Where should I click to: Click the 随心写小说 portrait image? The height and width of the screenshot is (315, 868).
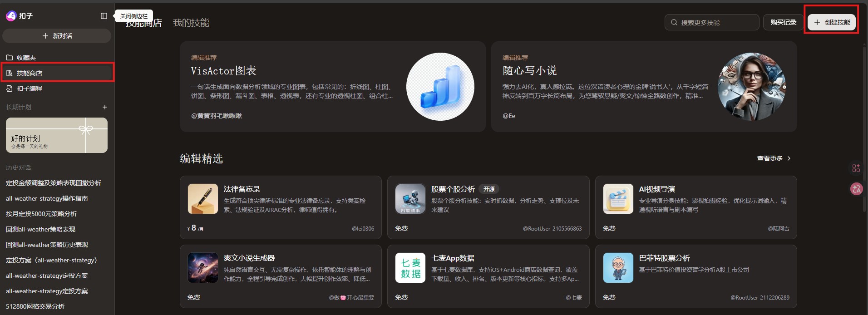click(x=752, y=87)
